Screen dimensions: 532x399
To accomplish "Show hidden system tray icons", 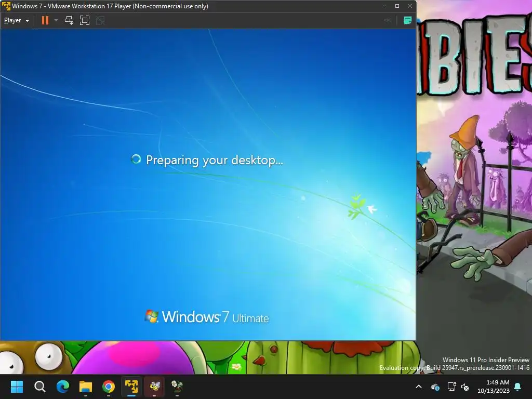I will click(x=419, y=387).
